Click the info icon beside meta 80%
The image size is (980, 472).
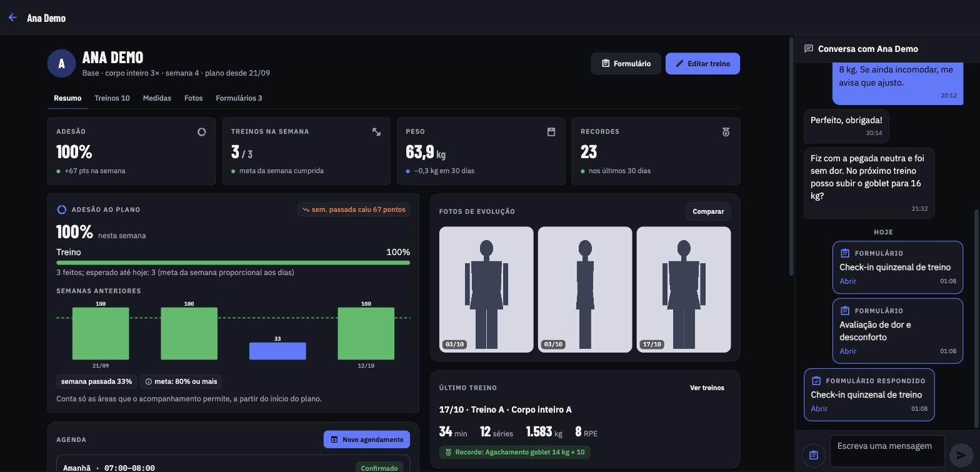[149, 381]
